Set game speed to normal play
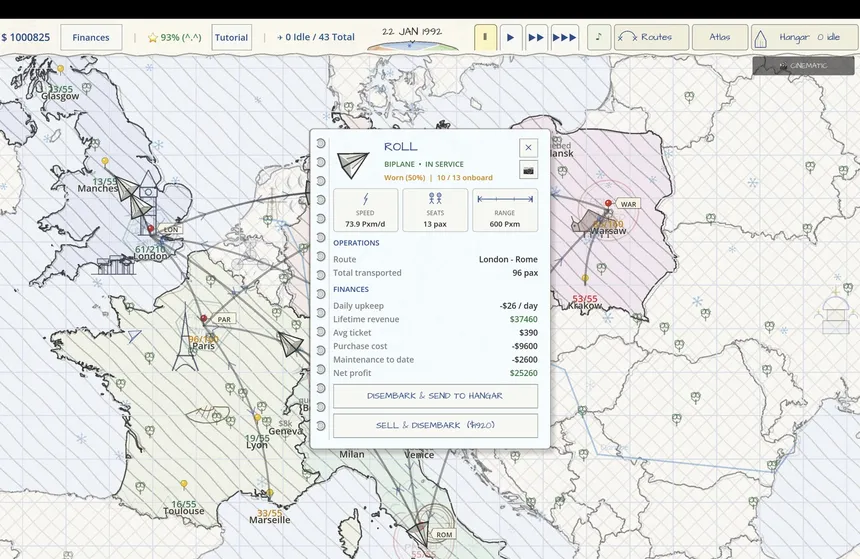The image size is (860, 559). [x=511, y=37]
